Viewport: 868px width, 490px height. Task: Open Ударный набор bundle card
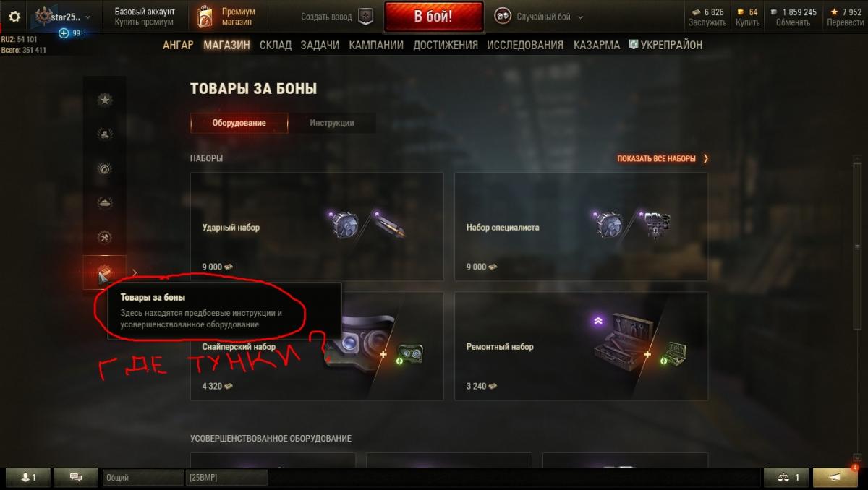pos(317,226)
